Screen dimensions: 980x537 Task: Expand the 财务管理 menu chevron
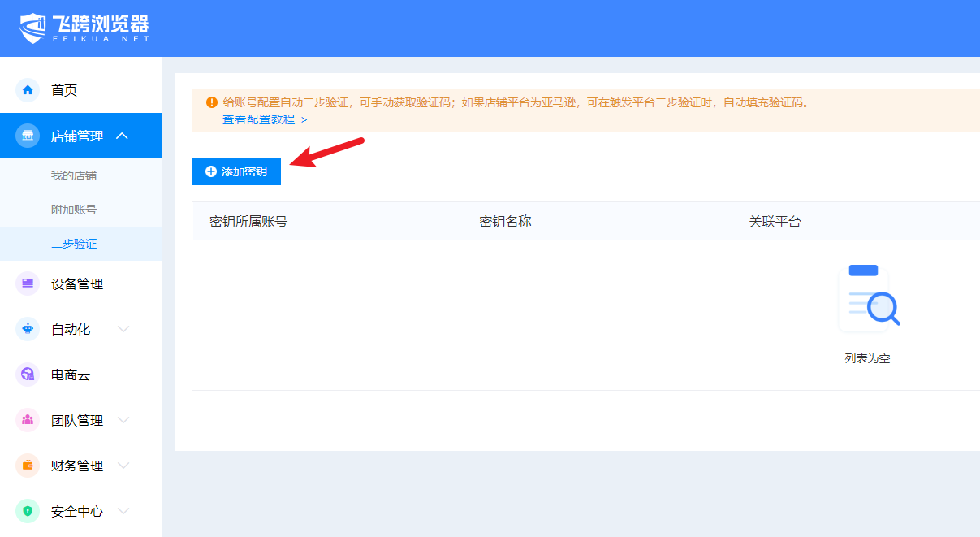point(123,466)
